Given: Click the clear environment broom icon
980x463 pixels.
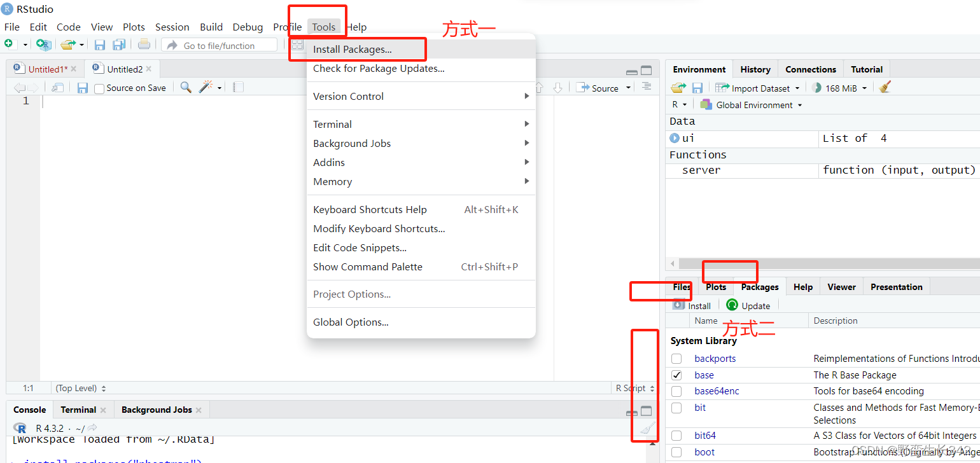Looking at the screenshot, I should click(x=885, y=87).
